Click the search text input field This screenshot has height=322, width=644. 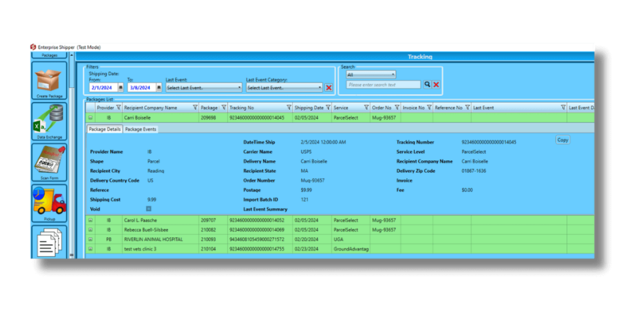point(383,85)
